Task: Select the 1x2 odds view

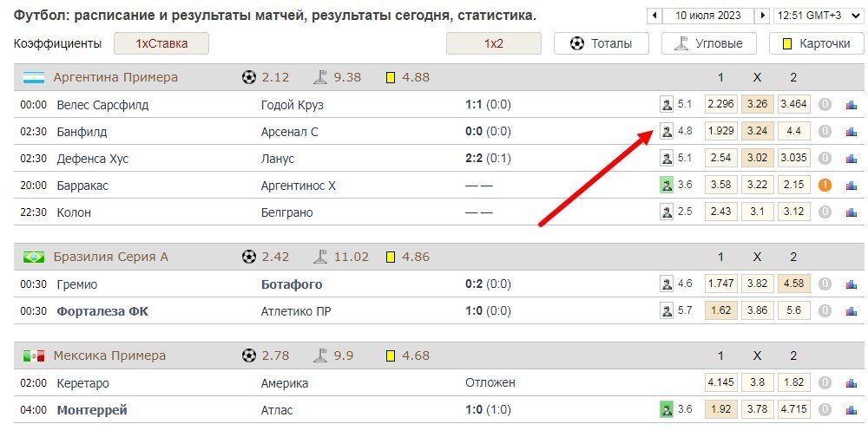Action: click(x=493, y=43)
